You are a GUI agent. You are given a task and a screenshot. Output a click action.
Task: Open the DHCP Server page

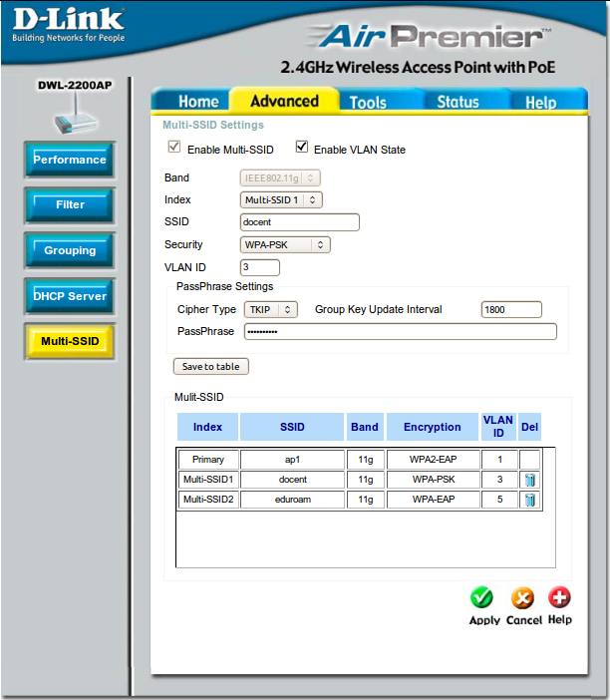point(70,296)
